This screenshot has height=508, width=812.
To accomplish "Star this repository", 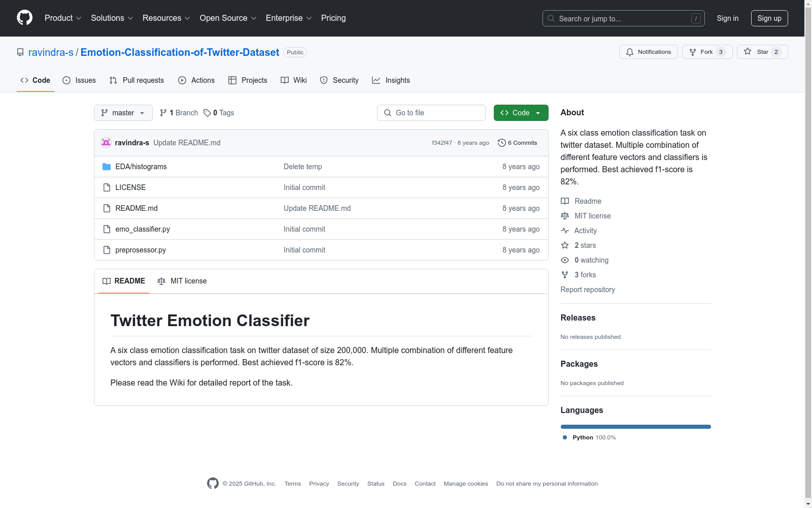I will point(762,52).
